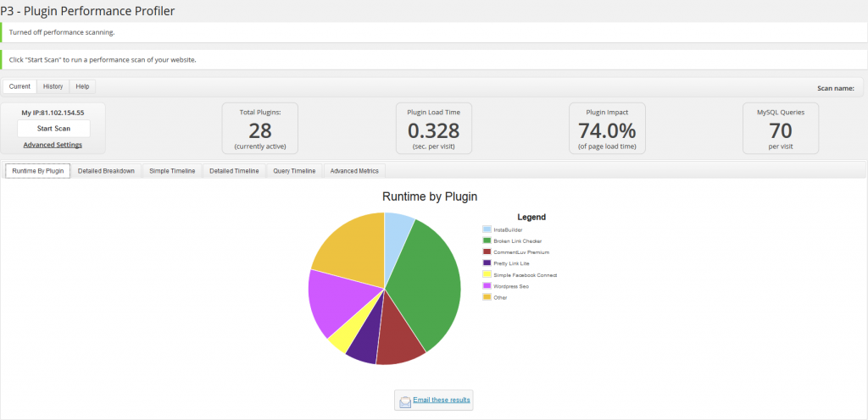Click the InstaBuilder light blue legend swatch
This screenshot has width=868, height=420.
click(487, 229)
